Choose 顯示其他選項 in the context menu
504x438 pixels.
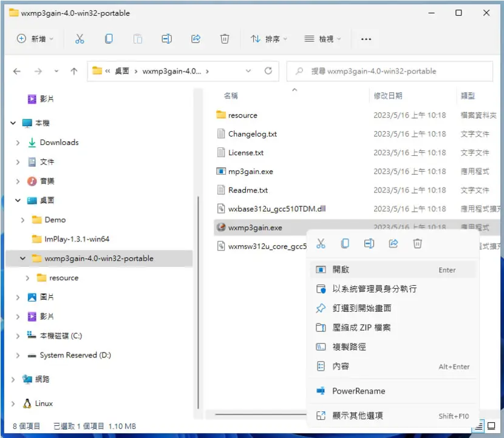pyautogui.click(x=393, y=416)
